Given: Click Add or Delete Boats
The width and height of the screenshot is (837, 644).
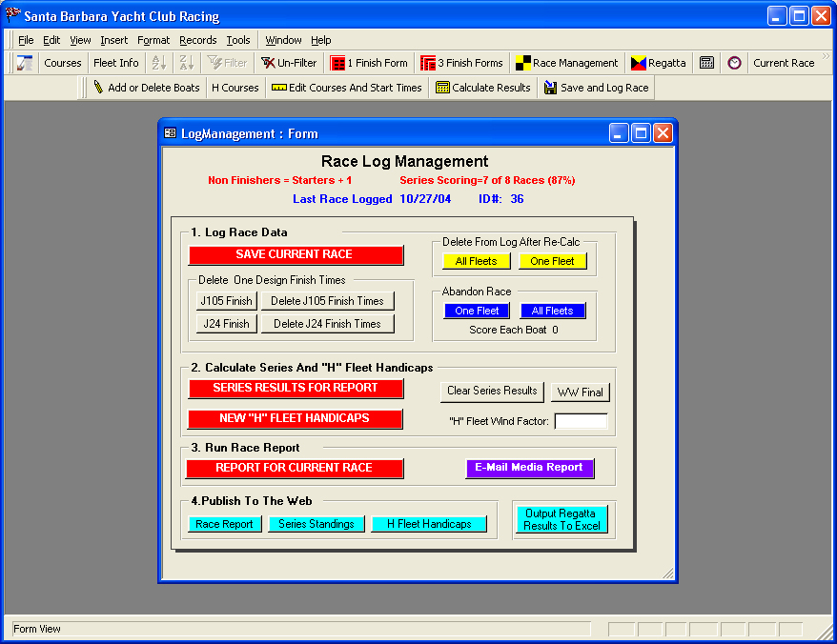Looking at the screenshot, I should point(146,88).
